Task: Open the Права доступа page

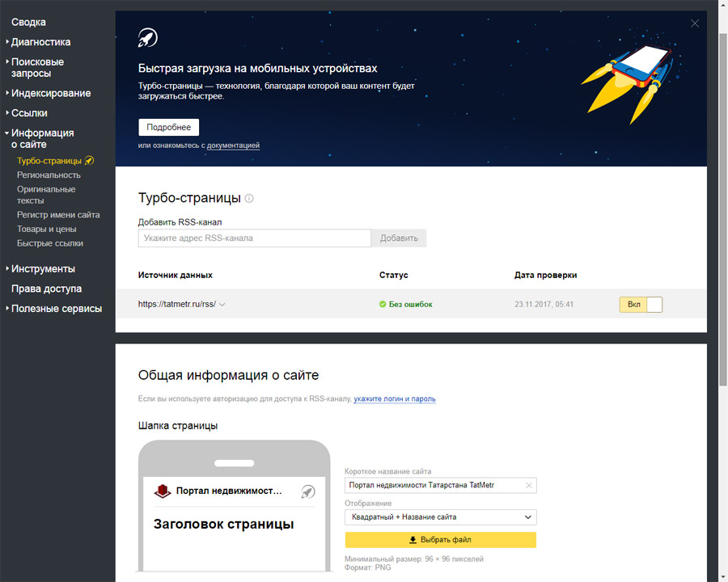Action: (x=46, y=289)
